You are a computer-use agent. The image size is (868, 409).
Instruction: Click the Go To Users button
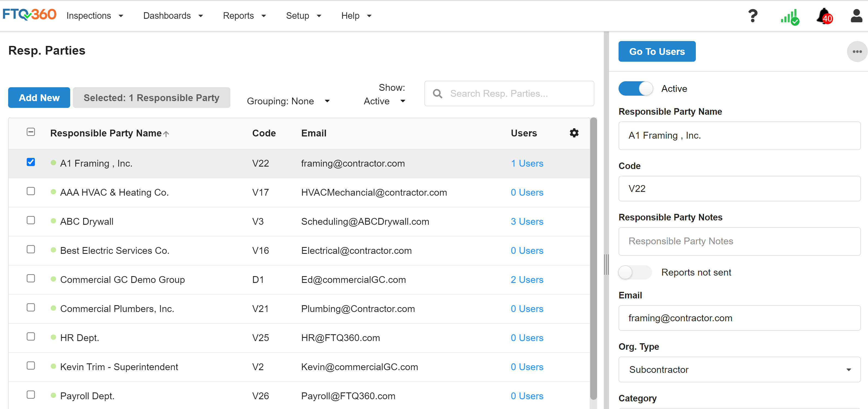[x=657, y=52]
